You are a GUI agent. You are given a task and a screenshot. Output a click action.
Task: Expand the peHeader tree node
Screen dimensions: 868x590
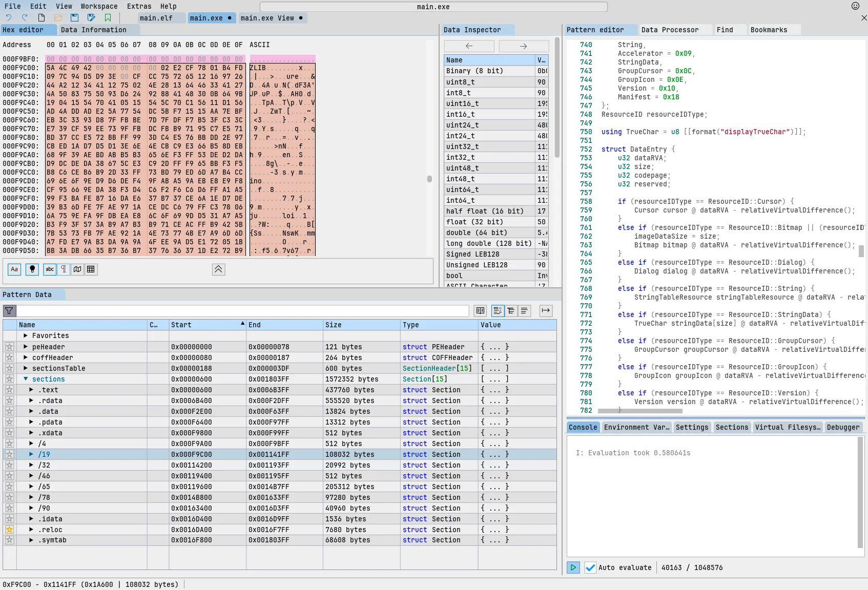click(26, 347)
